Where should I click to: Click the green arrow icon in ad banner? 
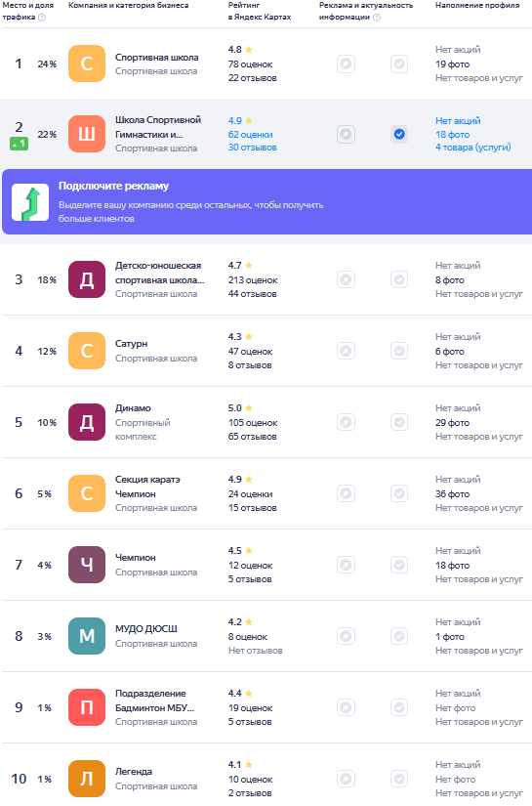point(30,202)
